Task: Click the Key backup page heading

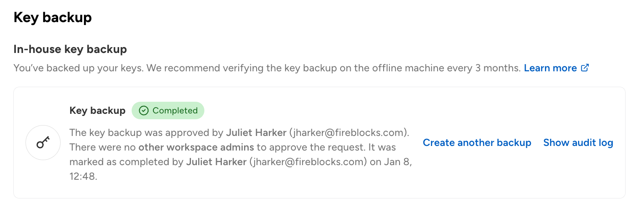Action: point(53,18)
